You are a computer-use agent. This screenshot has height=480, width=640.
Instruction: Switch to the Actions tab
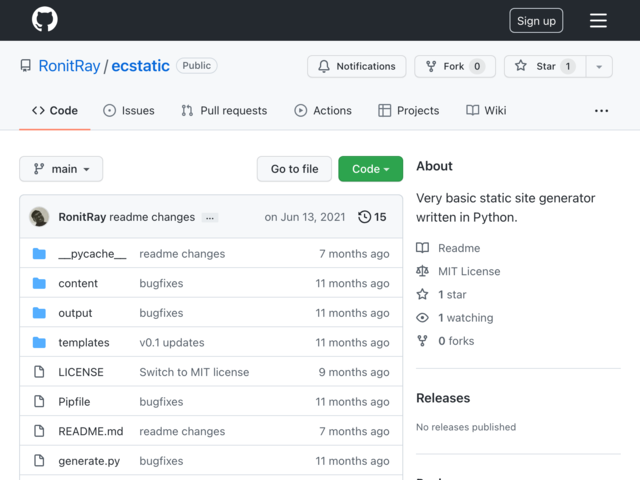[323, 111]
